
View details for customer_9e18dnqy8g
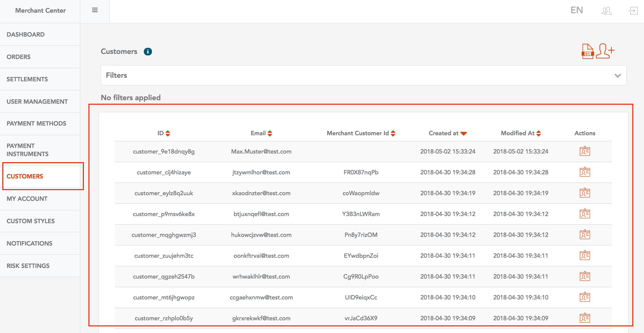coord(585,151)
